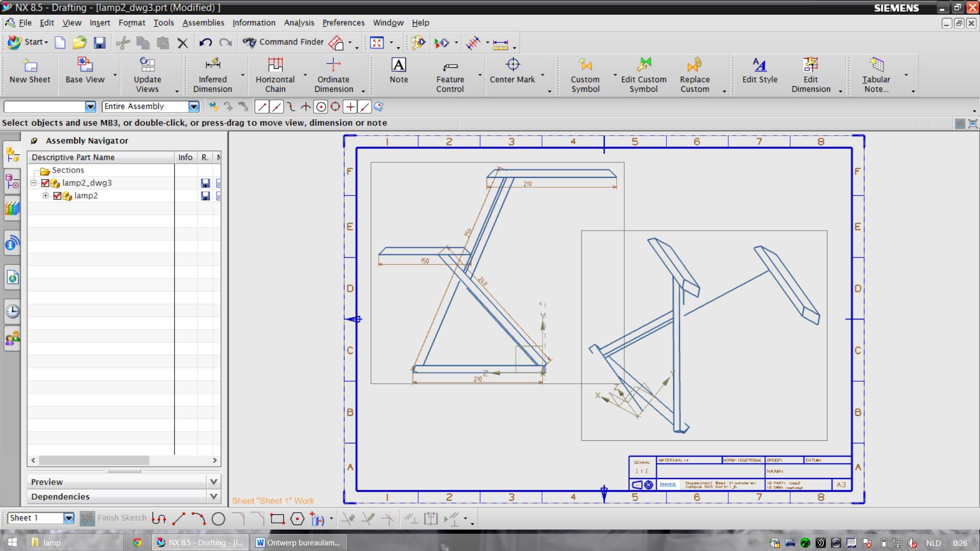Viewport: 980px width, 551px height.
Task: Open the Format menu
Action: coord(132,22)
